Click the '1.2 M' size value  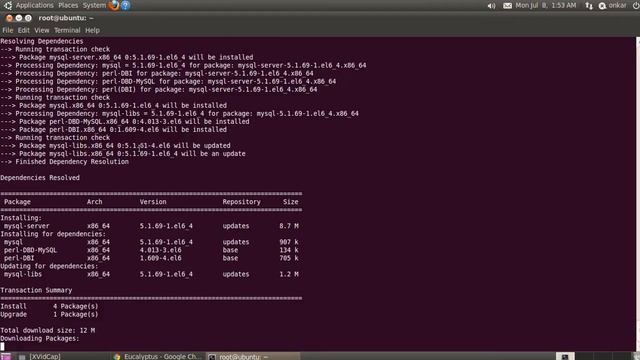[x=289, y=274]
